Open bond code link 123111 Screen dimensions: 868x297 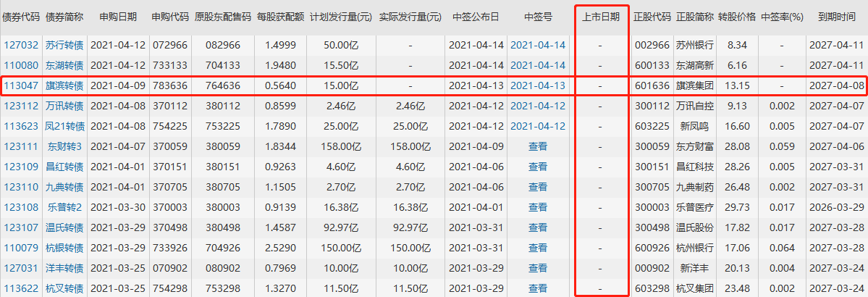21,146
